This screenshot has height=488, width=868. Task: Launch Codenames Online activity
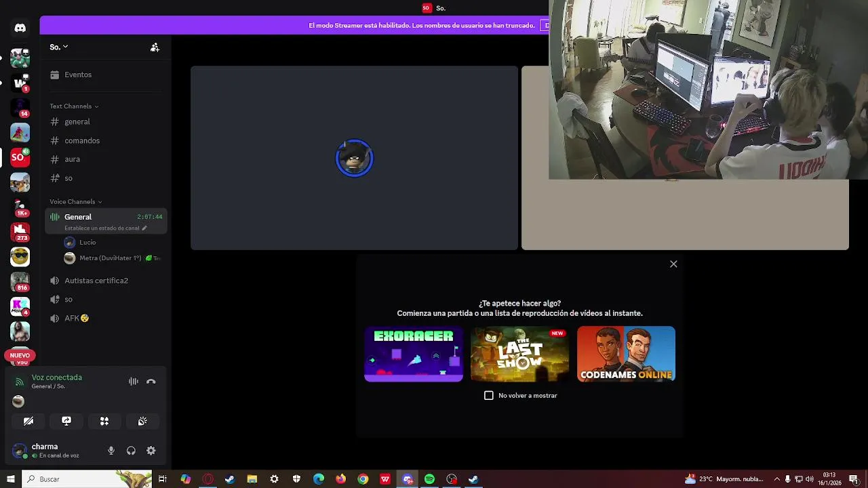tap(626, 354)
